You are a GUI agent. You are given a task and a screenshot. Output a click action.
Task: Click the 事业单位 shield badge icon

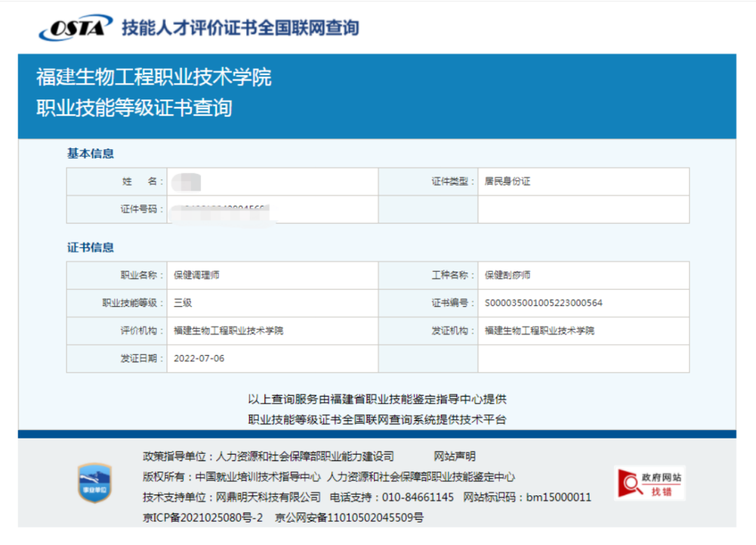click(x=94, y=483)
